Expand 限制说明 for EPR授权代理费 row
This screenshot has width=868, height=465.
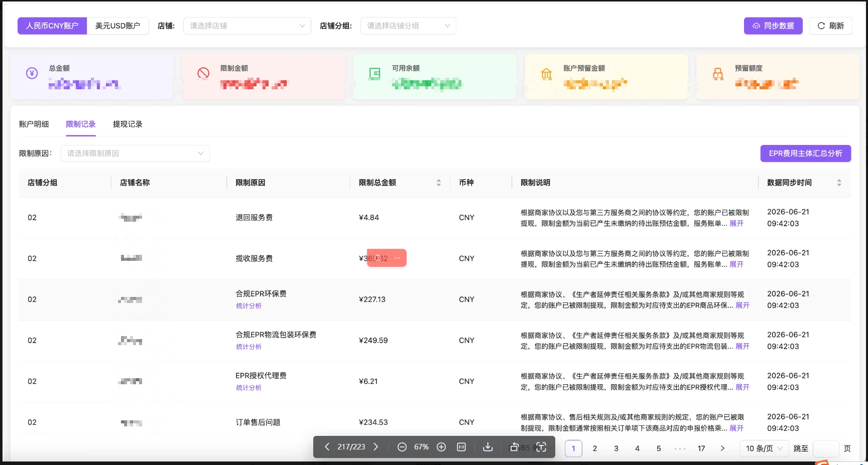click(x=742, y=387)
